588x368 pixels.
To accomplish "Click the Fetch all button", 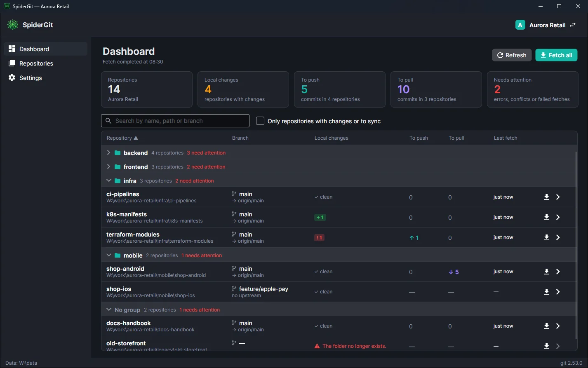I will pyautogui.click(x=556, y=55).
